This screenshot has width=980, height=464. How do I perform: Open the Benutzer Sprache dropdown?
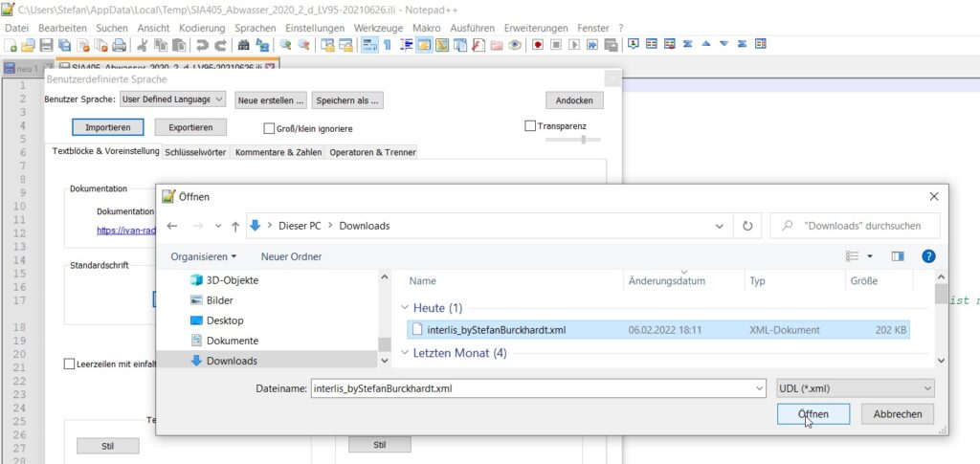point(172,99)
